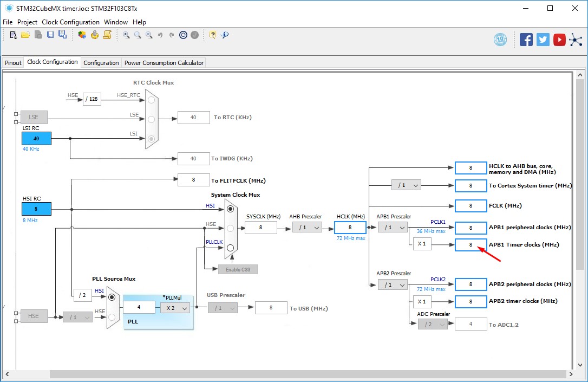Click the LSE oscillator block
588x382 pixels.
point(34,117)
